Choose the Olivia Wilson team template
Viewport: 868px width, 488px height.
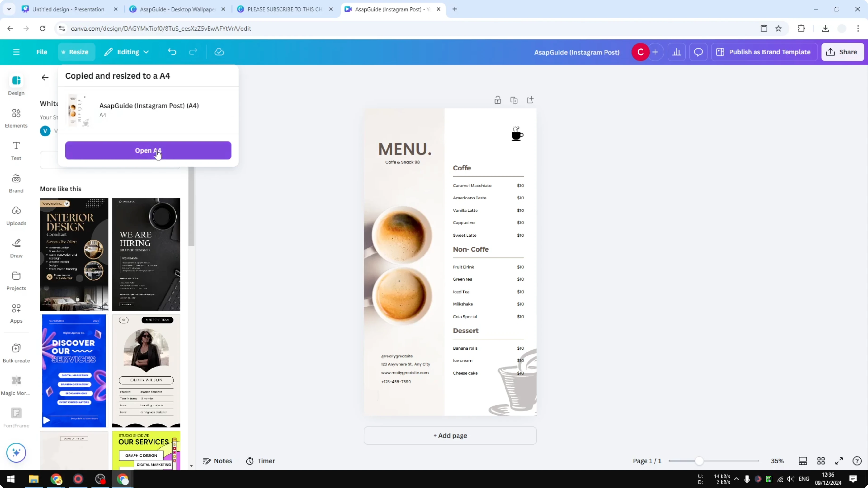coord(146,371)
